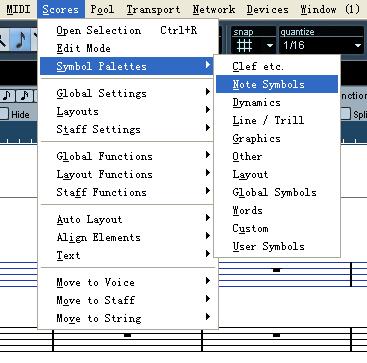Open the User Symbols palette
367x363 pixels.
pyautogui.click(x=277, y=246)
